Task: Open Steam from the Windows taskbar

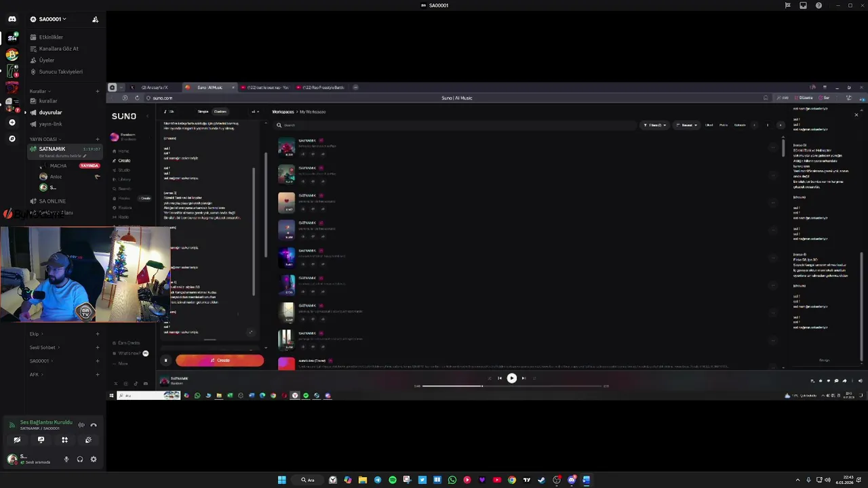Action: pyautogui.click(x=542, y=480)
